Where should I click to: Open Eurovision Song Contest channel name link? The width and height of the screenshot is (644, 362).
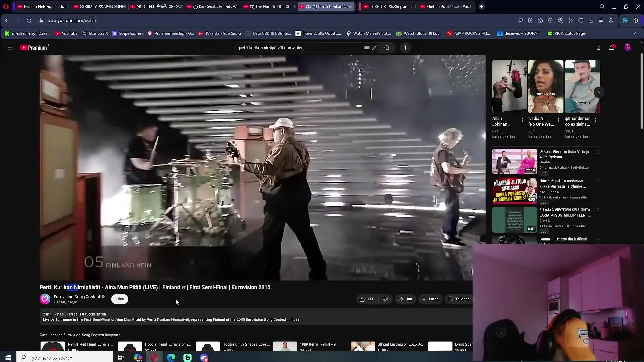coord(77,297)
